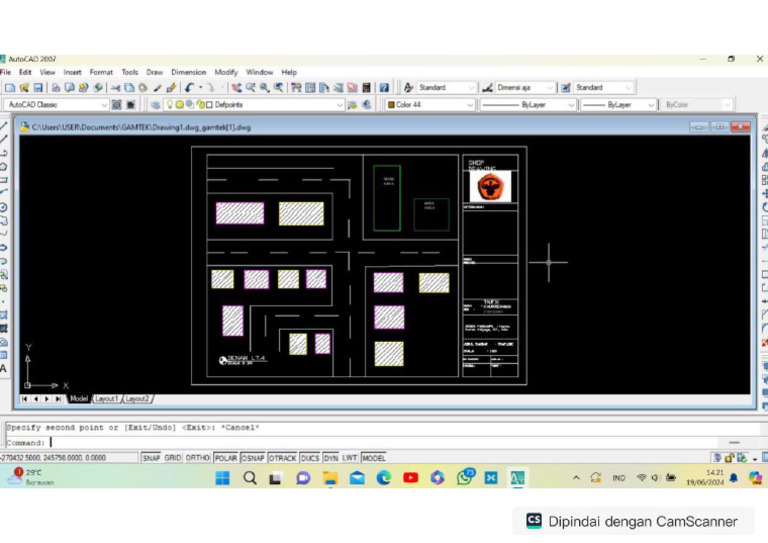Click the Zoom Window icon
768x543 pixels.
[x=264, y=88]
